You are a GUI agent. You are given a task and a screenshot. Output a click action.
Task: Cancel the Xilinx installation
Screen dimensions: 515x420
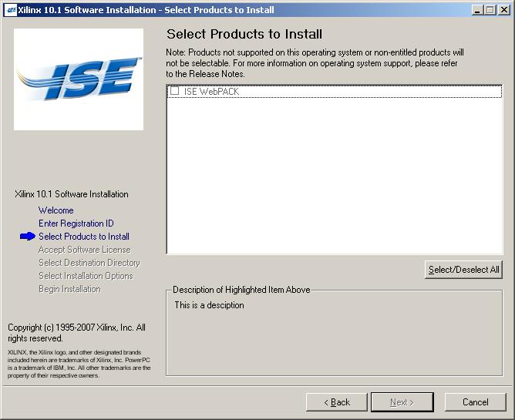(x=475, y=402)
